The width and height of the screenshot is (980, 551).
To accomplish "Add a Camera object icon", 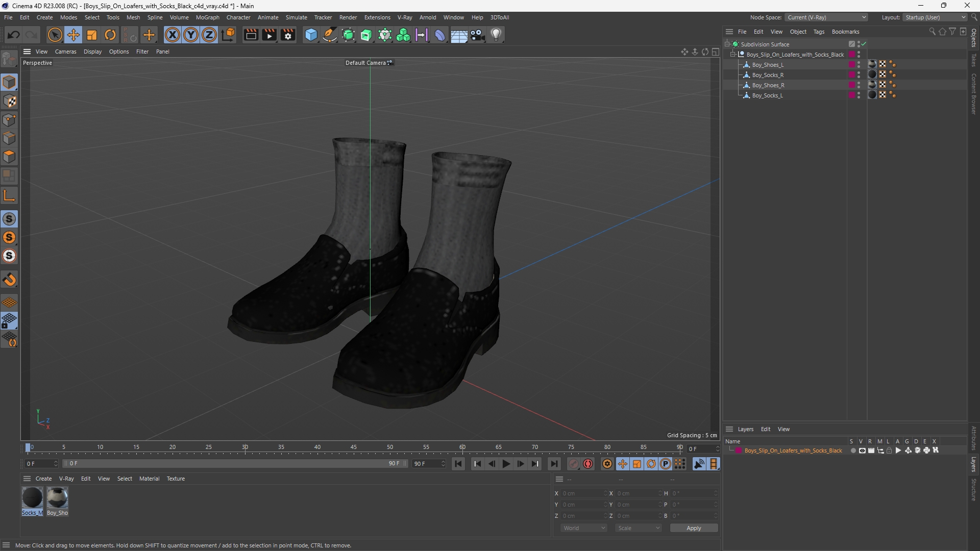I will click(x=478, y=35).
